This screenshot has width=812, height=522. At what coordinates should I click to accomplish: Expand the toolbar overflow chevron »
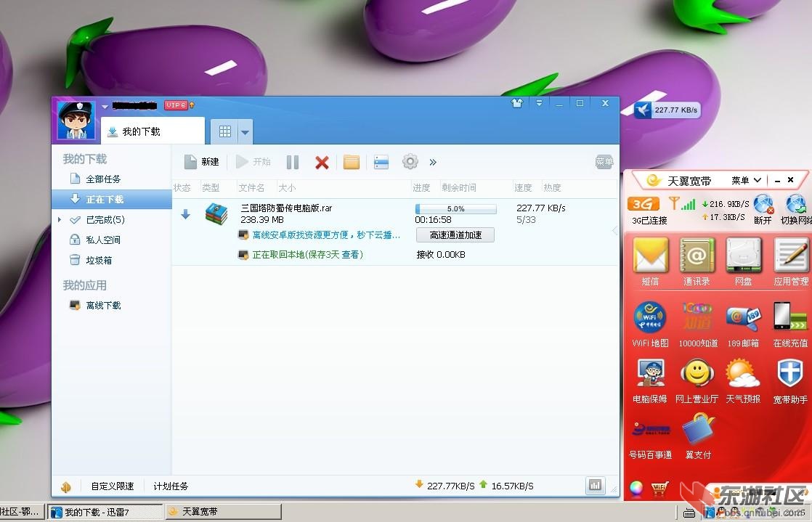[433, 163]
